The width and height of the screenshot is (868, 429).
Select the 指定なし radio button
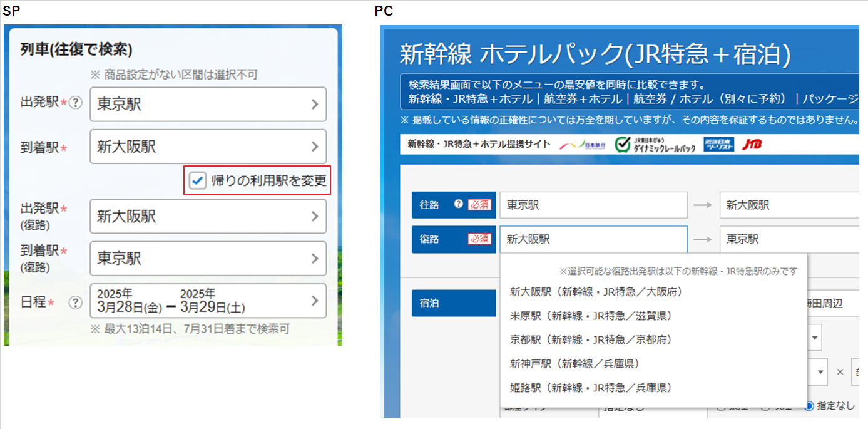pyautogui.click(x=810, y=406)
